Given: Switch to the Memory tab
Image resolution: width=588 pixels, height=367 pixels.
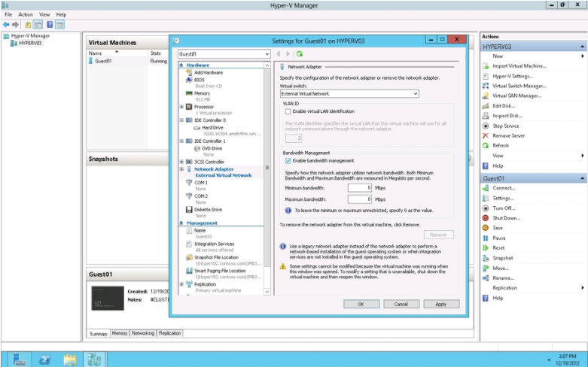Looking at the screenshot, I should 120,333.
